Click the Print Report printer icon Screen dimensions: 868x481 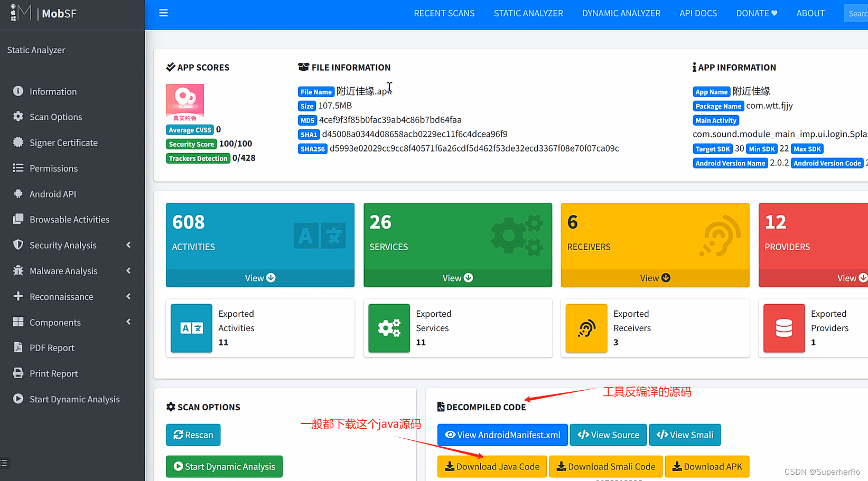point(18,373)
